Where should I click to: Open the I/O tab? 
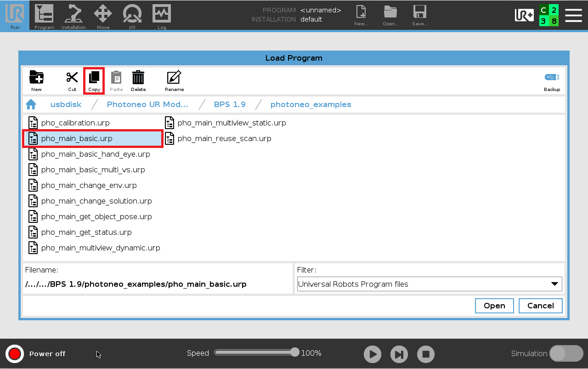coord(132,16)
